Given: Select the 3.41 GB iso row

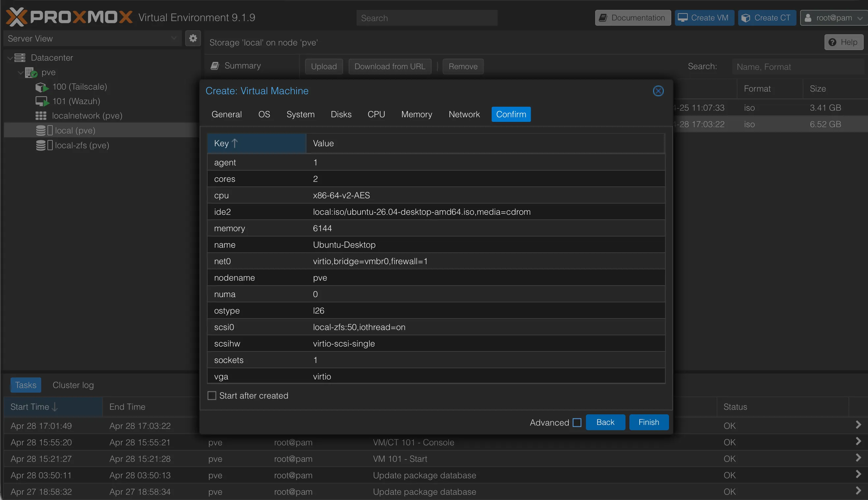Looking at the screenshot, I should (x=770, y=108).
